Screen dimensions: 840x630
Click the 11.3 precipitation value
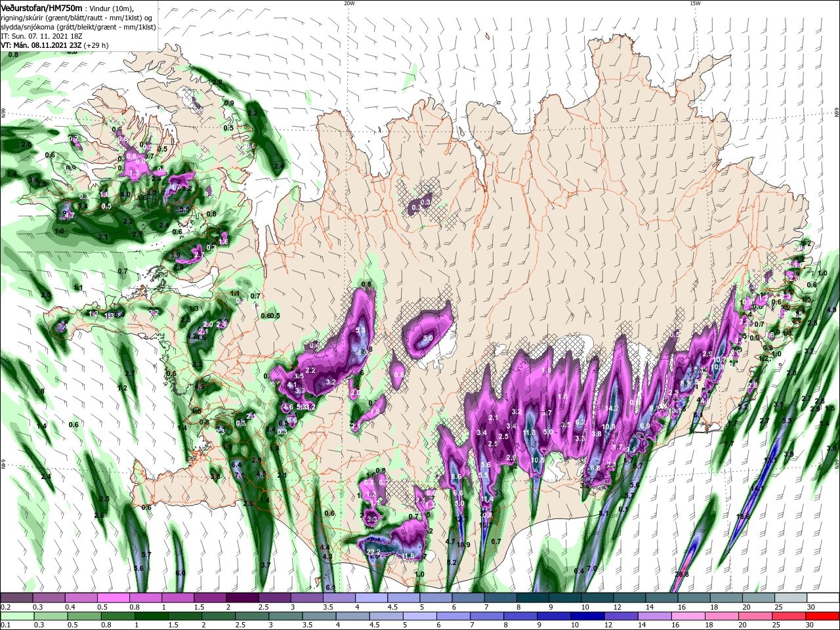coord(530,432)
